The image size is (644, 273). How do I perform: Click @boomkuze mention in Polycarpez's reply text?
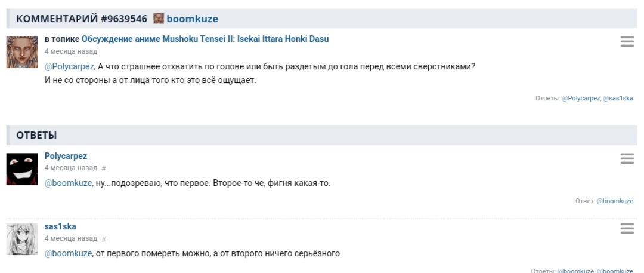pos(68,183)
